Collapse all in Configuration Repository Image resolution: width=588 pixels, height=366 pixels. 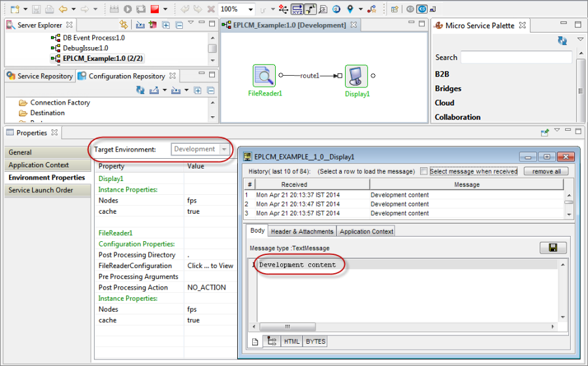210,90
